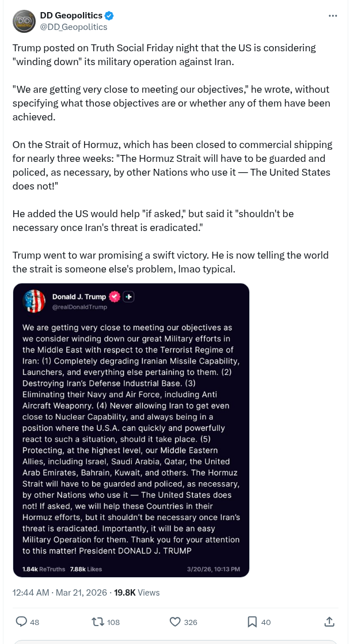350x644 pixels.
Task: Open the DD Geopolitics display name link
Action: [71, 16]
